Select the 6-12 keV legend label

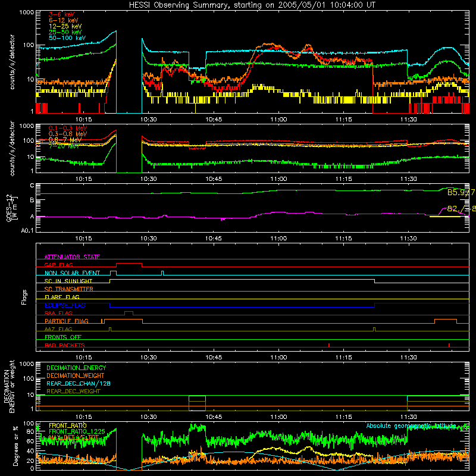(64, 20)
